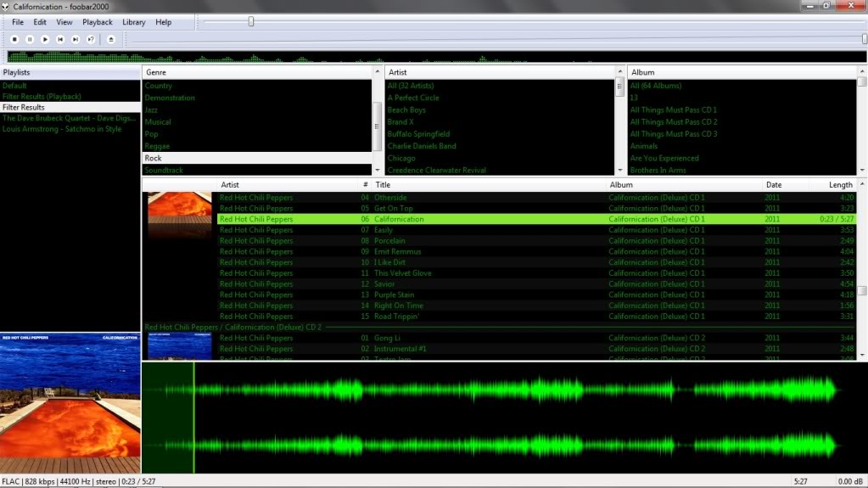This screenshot has width=868, height=488.
Task: Click the large Californication album cover
Action: point(70,402)
